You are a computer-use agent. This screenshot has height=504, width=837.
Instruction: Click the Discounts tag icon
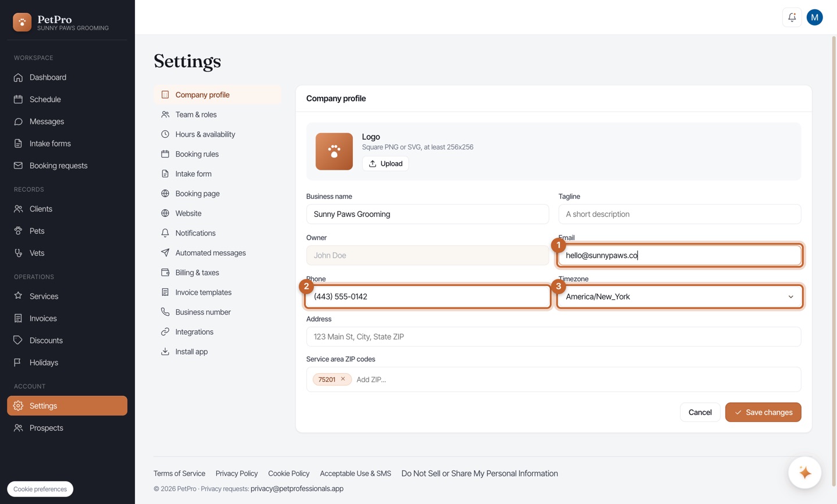(19, 341)
